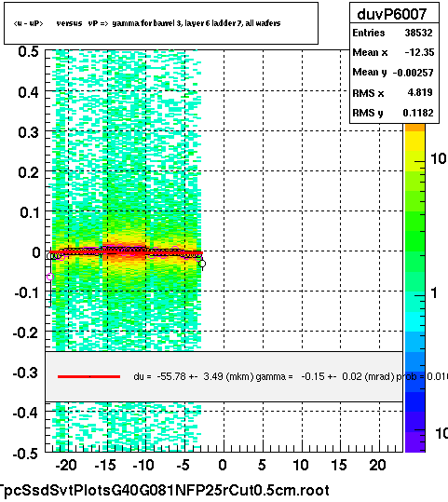
Task: Click the black circle marker at the right end of the fit
Action: click(x=202, y=264)
